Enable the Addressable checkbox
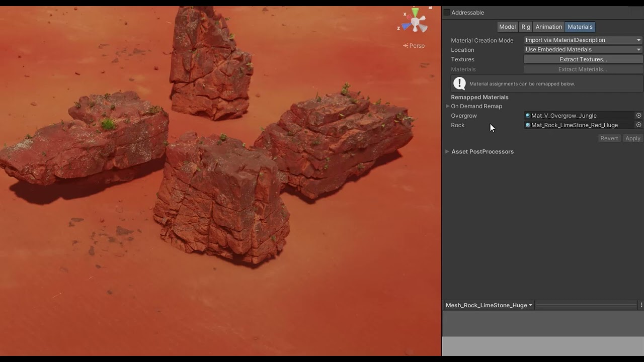644x362 pixels. [x=446, y=12]
